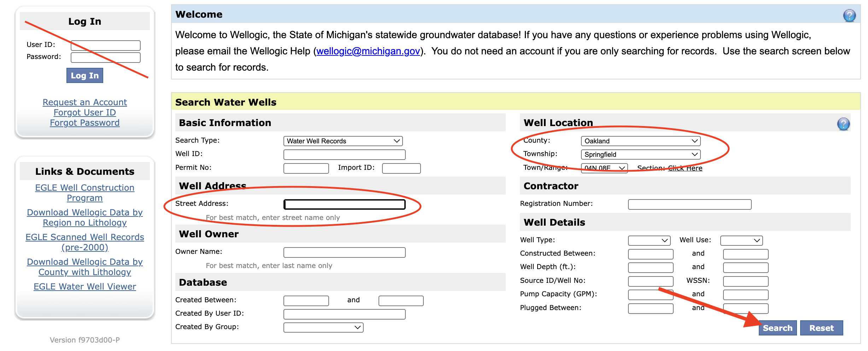Focus the Permit No field
The image size is (868, 351).
[x=306, y=168]
